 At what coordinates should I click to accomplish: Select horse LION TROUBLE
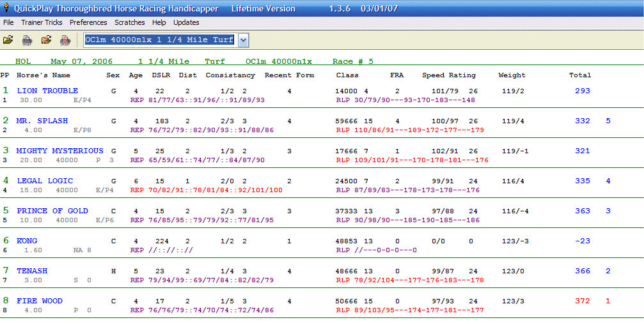pos(47,91)
